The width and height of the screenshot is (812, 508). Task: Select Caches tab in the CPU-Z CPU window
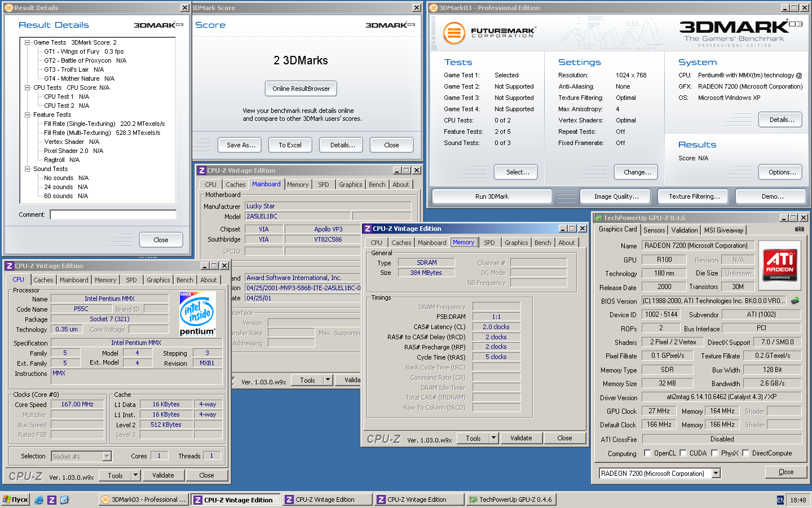click(43, 280)
